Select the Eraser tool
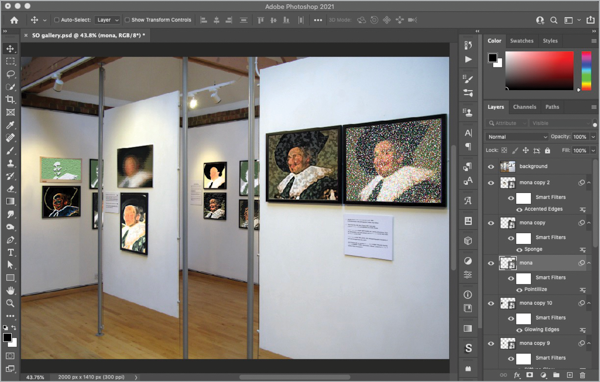 (x=10, y=189)
